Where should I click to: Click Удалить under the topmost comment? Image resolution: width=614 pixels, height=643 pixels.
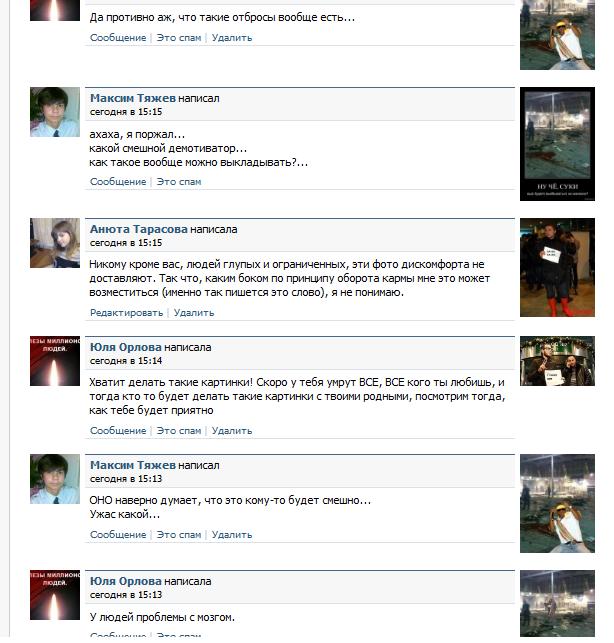point(232,38)
